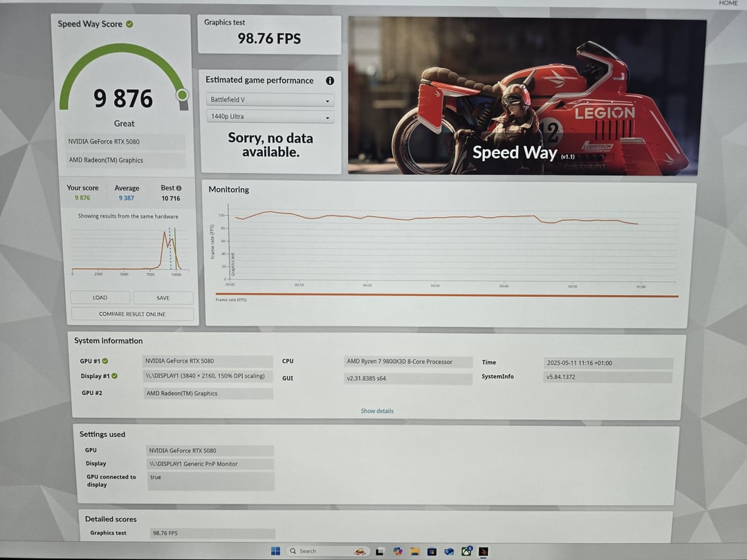Open Outlook from the taskbar
The height and width of the screenshot is (560, 747).
[449, 552]
